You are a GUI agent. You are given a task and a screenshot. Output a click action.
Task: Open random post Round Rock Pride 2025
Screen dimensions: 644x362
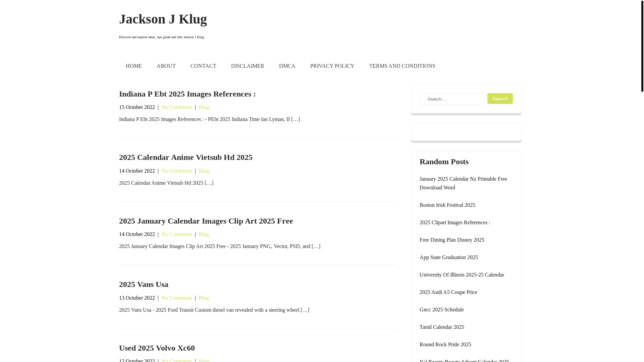445,345
